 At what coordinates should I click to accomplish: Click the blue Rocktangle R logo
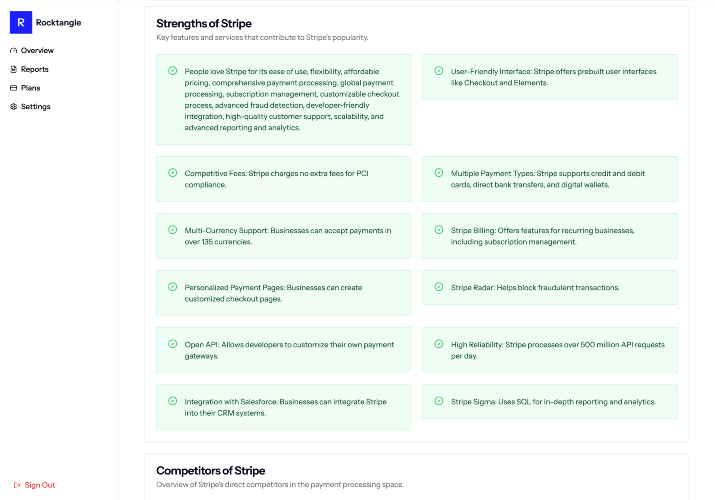tap(21, 22)
